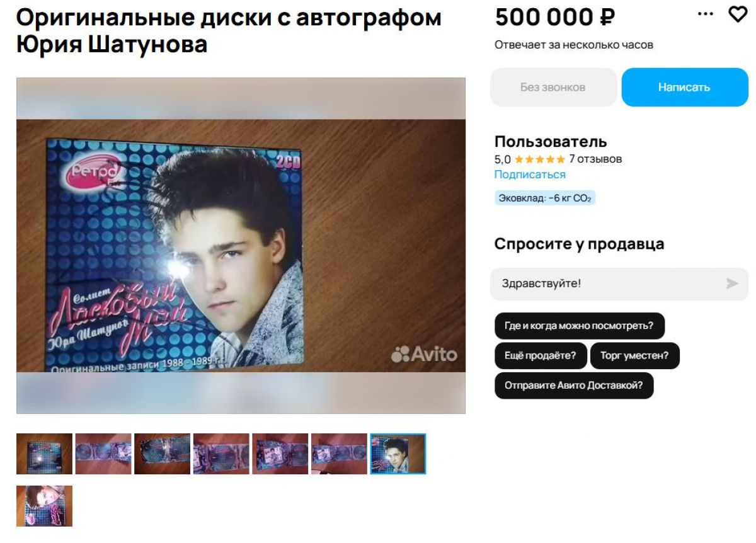Image resolution: width=756 pixels, height=543 pixels.
Task: Open the Пользователь seller profile
Action: pos(551,142)
